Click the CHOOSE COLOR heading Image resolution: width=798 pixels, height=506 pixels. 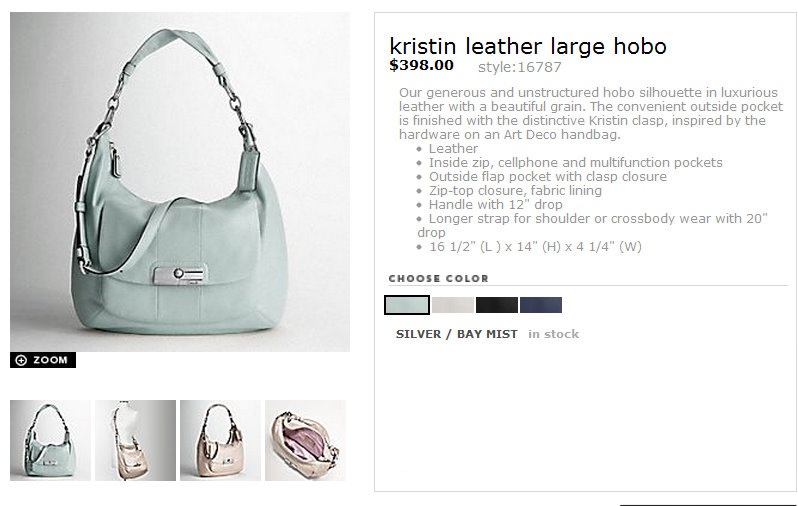click(438, 278)
